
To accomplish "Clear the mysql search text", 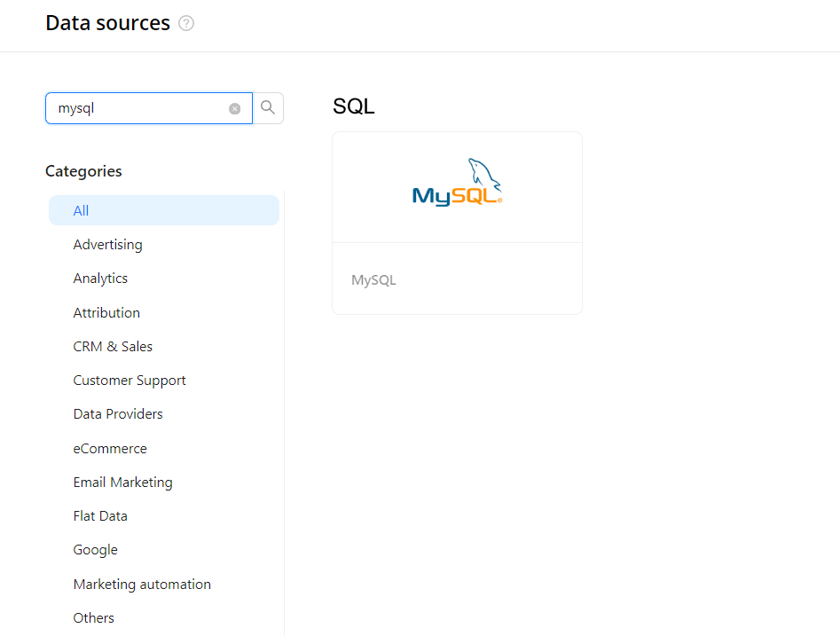I will pos(235,109).
